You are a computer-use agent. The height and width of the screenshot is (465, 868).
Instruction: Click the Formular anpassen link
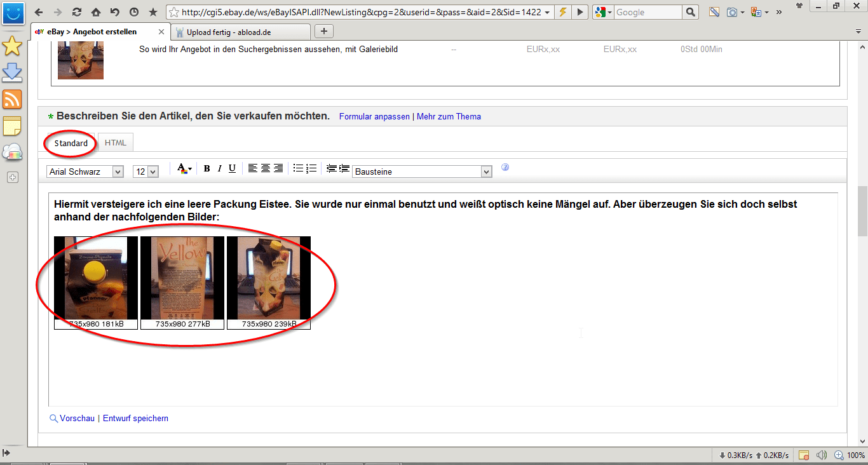point(374,117)
